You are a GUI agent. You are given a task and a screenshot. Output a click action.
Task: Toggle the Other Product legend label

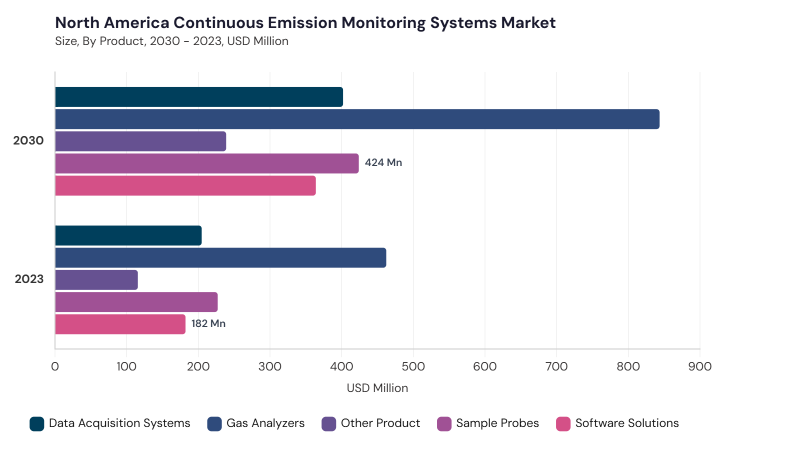tap(380, 423)
